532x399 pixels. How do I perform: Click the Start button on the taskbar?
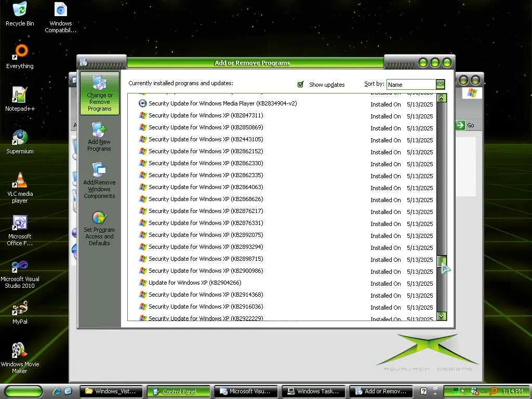pos(24,392)
